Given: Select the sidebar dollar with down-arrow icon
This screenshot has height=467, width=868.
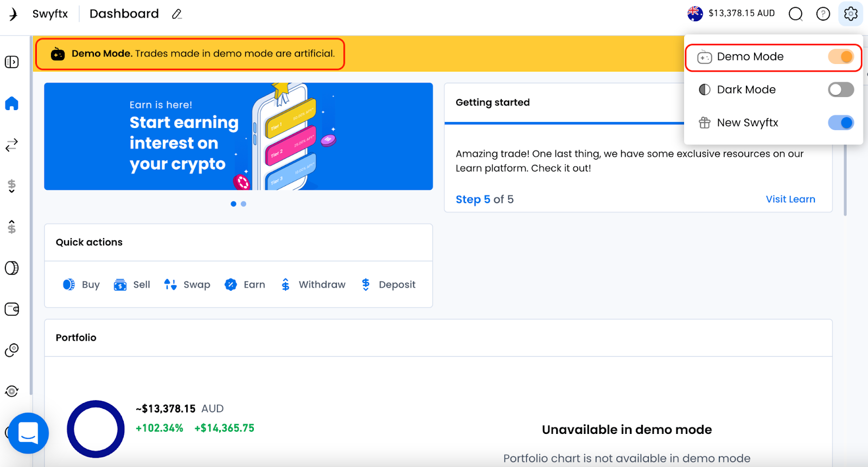Looking at the screenshot, I should tap(11, 186).
